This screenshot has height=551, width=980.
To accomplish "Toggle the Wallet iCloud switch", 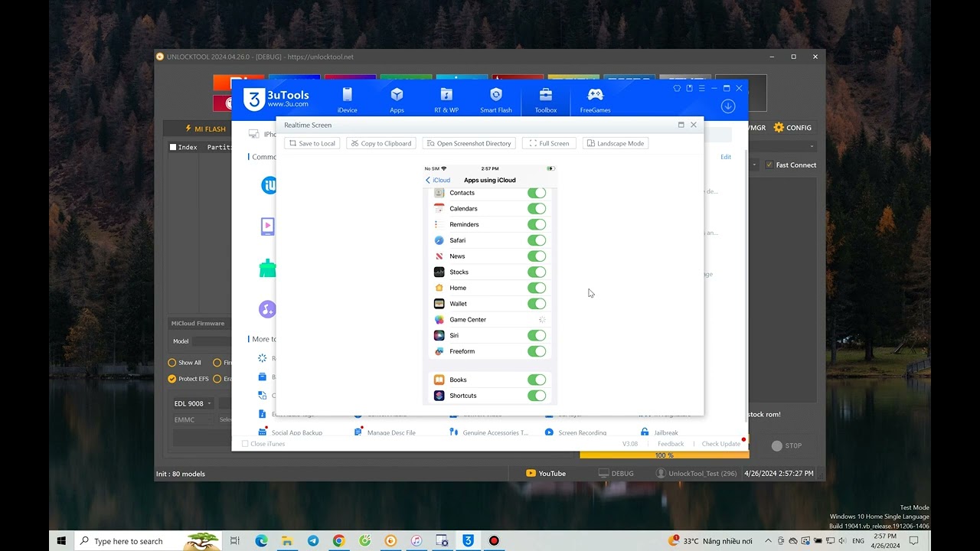I will 537,304.
